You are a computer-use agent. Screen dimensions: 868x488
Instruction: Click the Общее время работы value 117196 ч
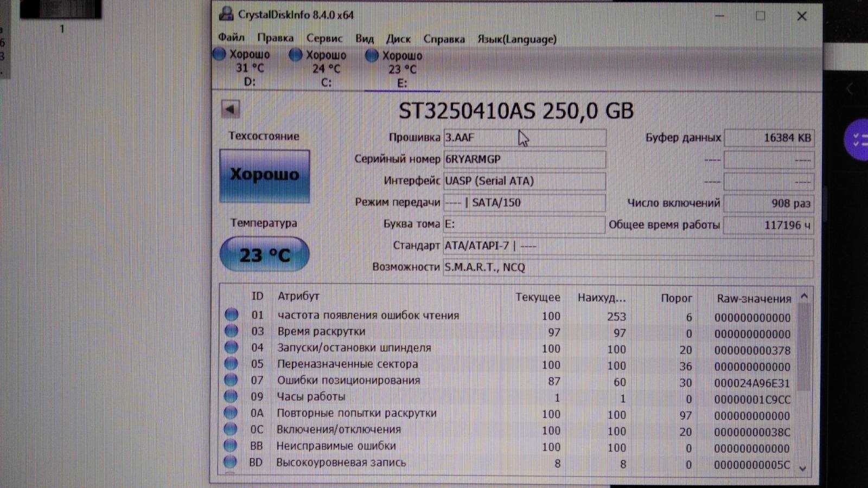click(x=769, y=225)
